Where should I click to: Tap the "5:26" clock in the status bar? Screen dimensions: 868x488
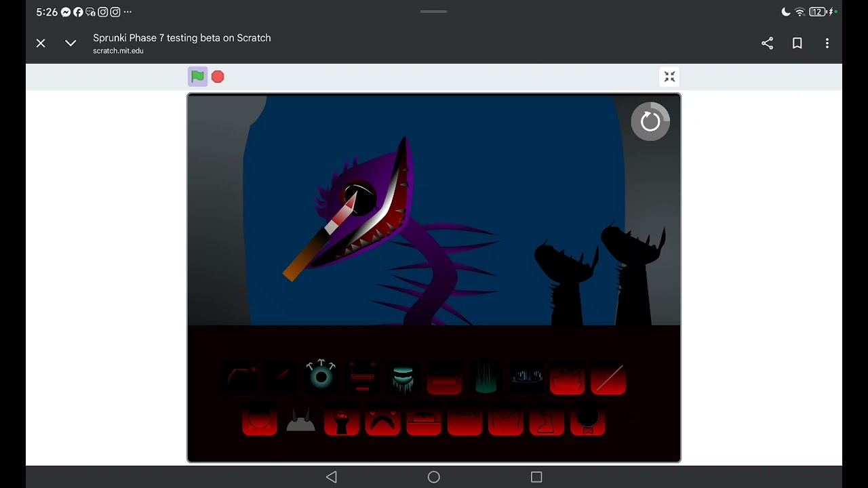click(x=47, y=12)
